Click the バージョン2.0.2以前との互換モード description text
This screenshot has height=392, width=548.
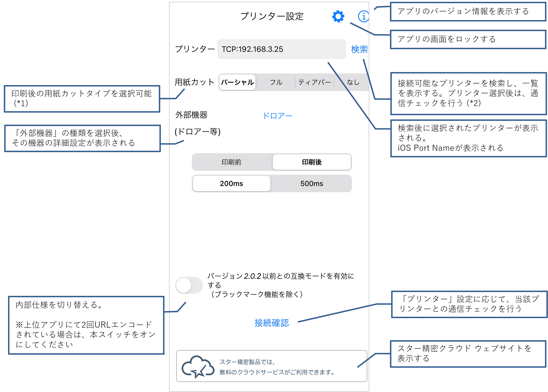281,285
